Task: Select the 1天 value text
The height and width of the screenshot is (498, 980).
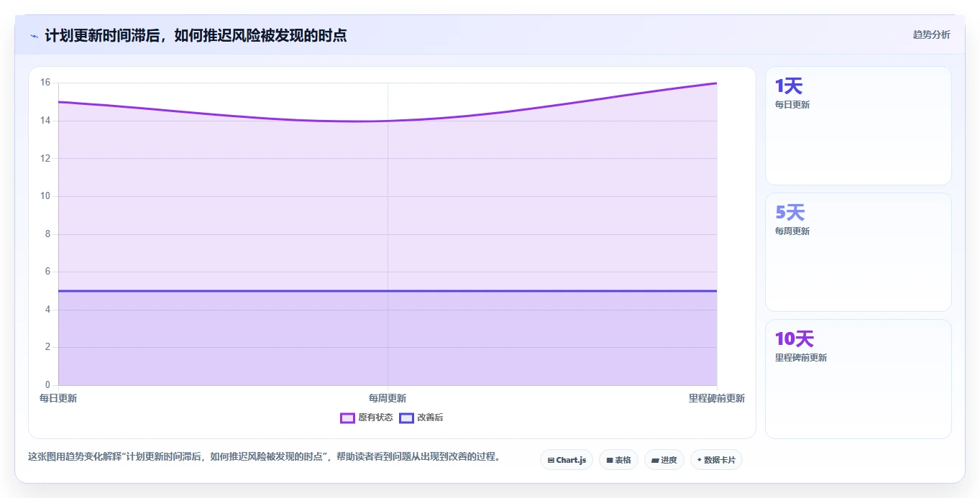Action: (789, 86)
